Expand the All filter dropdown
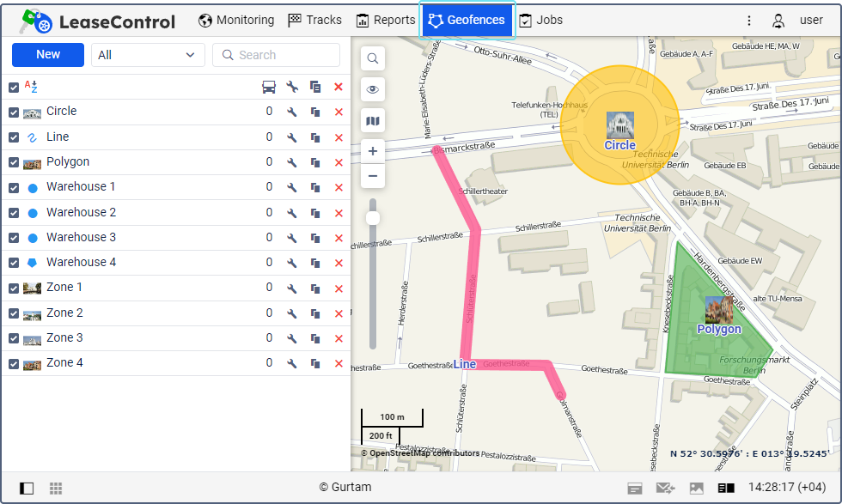Viewport: 842px width, 504px height. [148, 55]
